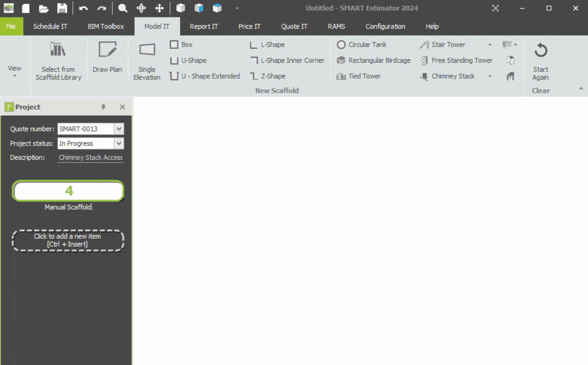Add a Rectangular Birdcage scaffold
Image resolution: width=588 pixels, height=365 pixels.
click(x=374, y=61)
